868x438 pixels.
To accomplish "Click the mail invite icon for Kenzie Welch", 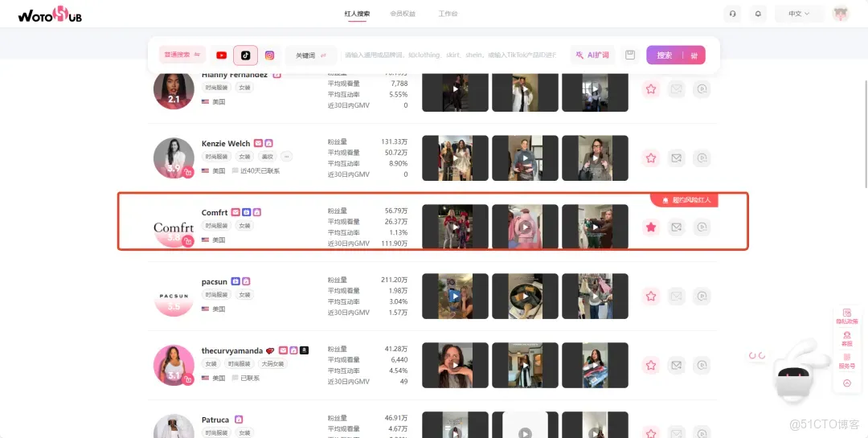I will tap(677, 158).
